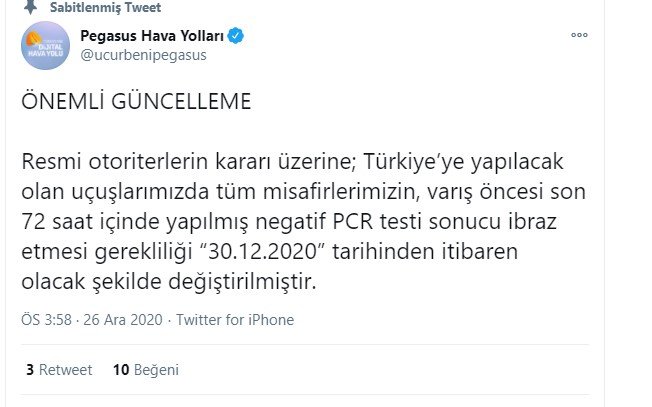Click the Retweet count number 3
The height and width of the screenshot is (407, 652).
point(30,370)
